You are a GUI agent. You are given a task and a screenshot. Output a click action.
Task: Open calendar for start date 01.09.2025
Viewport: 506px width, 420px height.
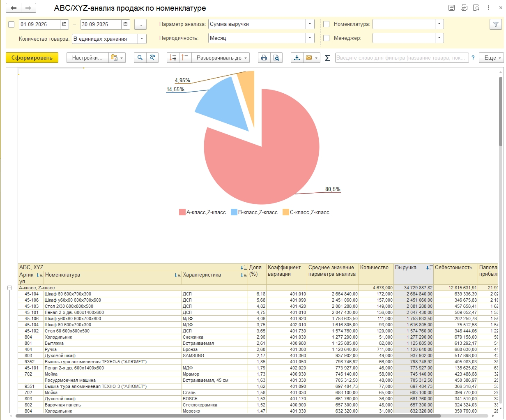point(64,24)
